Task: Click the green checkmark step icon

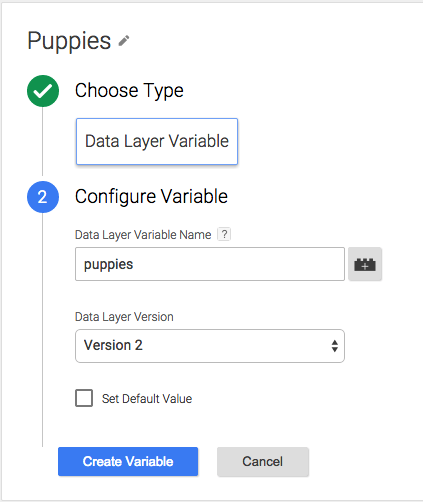Action: pos(43,91)
